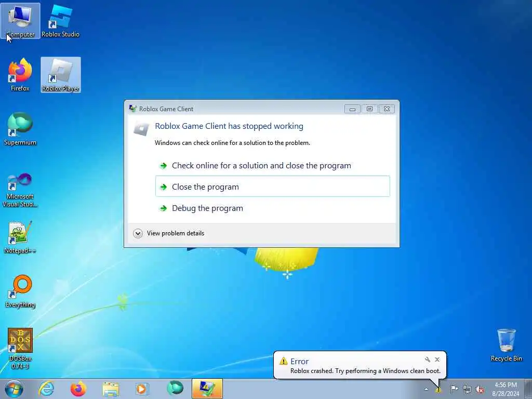Open Windows Explorer from taskbar
This screenshot has width=532, height=399.
tap(111, 389)
